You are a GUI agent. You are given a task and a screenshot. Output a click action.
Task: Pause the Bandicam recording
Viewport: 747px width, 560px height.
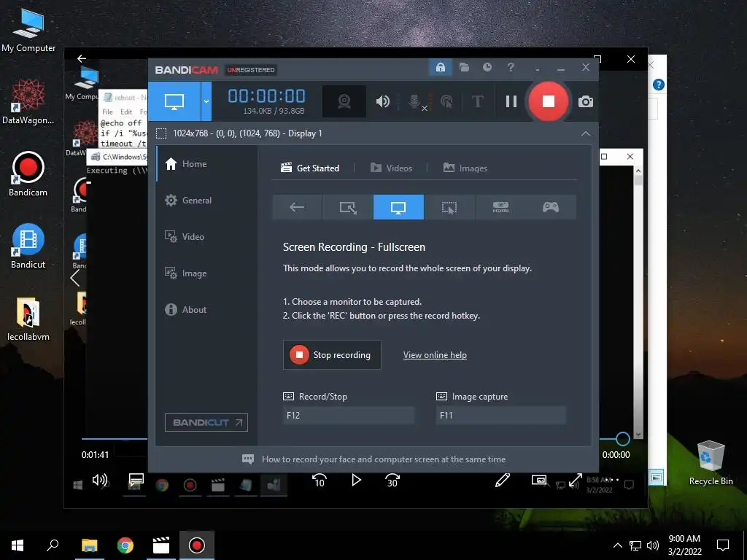click(511, 101)
